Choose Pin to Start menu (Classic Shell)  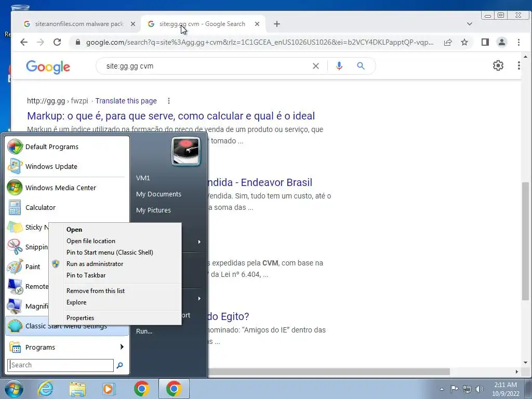tap(110, 252)
